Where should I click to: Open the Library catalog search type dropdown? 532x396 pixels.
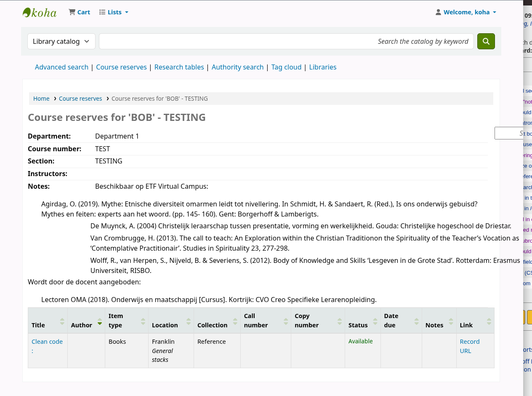point(61,41)
